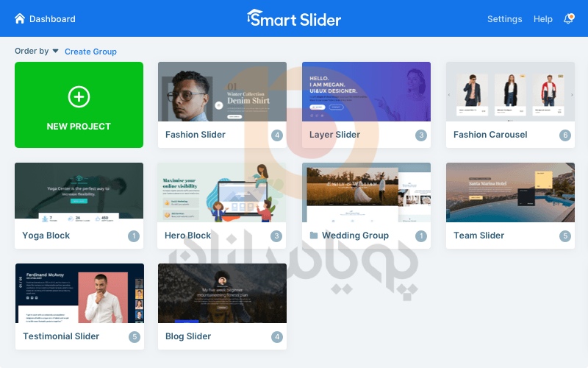This screenshot has width=588, height=368.
Task: Click the plus icon in New Project
Action: click(x=79, y=97)
